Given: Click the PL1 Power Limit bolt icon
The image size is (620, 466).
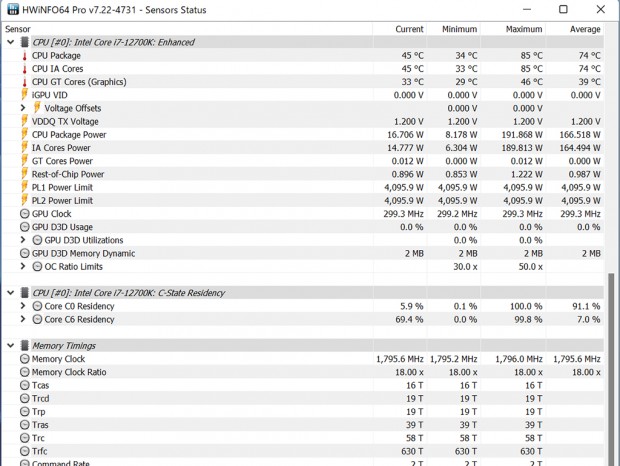Looking at the screenshot, I should (24, 188).
